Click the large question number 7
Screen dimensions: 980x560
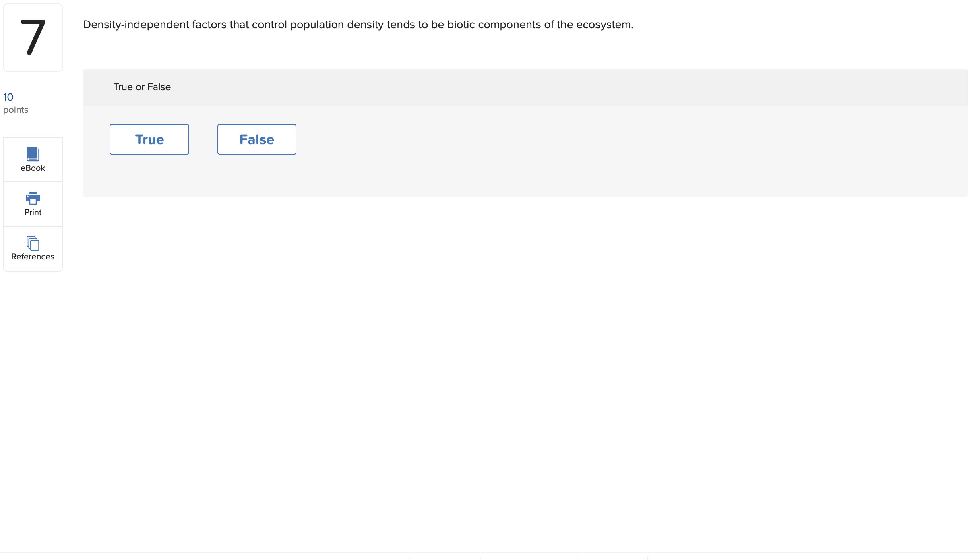[33, 37]
